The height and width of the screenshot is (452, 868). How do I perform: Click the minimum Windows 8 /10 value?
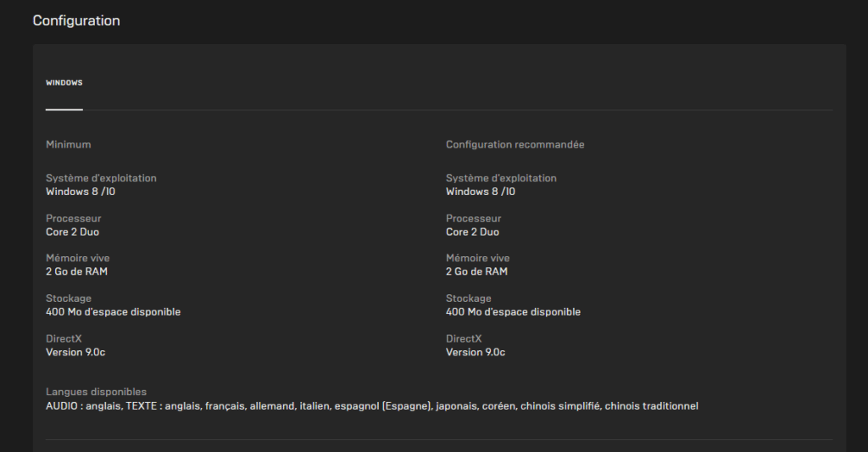tap(81, 192)
